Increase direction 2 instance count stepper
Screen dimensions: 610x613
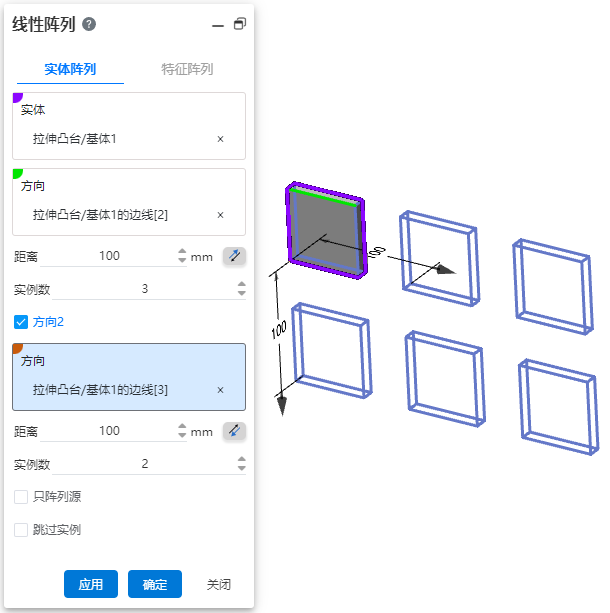(242, 459)
